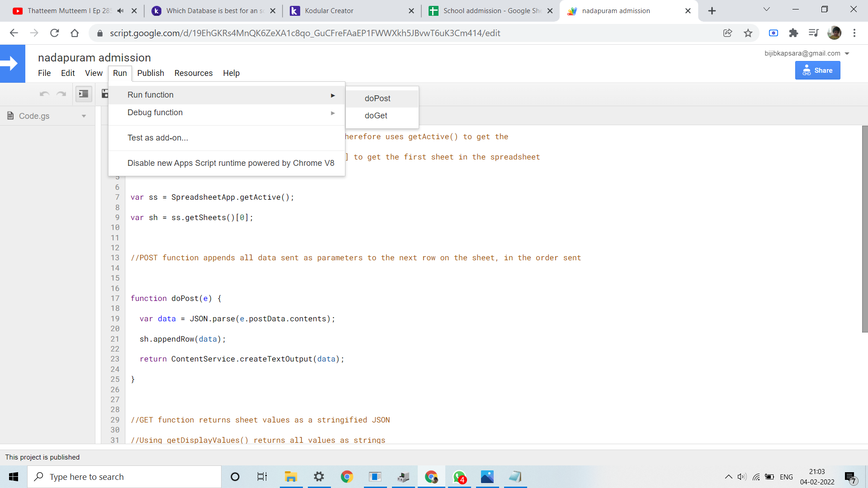This screenshot has width=868, height=488.
Task: Reload the page with the refresh icon
Action: coord(55,33)
